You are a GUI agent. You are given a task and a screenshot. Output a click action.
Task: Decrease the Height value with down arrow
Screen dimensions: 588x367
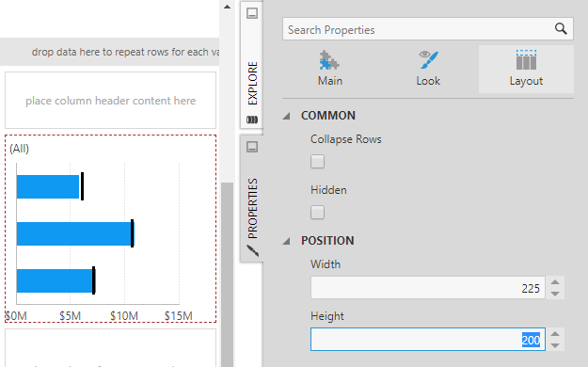[x=555, y=345]
